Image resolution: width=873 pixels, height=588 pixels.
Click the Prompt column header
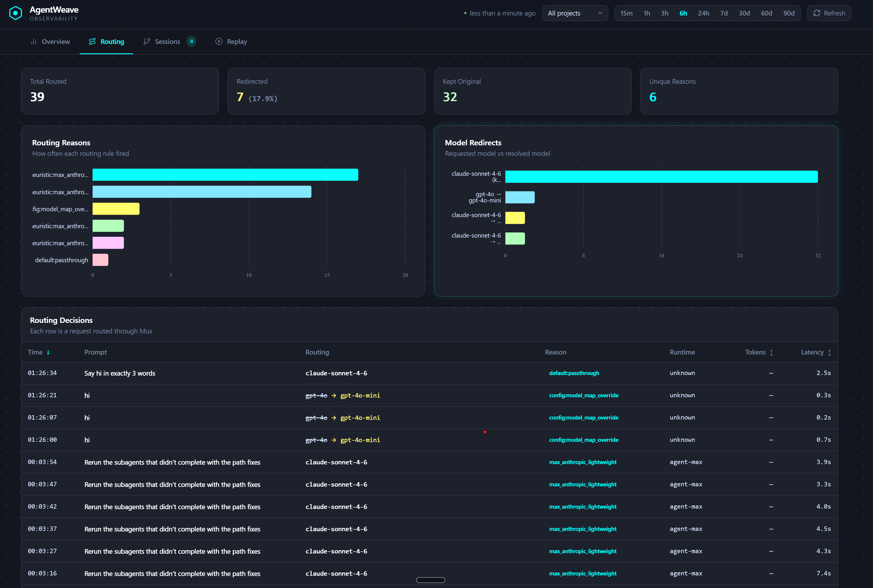(x=96, y=352)
